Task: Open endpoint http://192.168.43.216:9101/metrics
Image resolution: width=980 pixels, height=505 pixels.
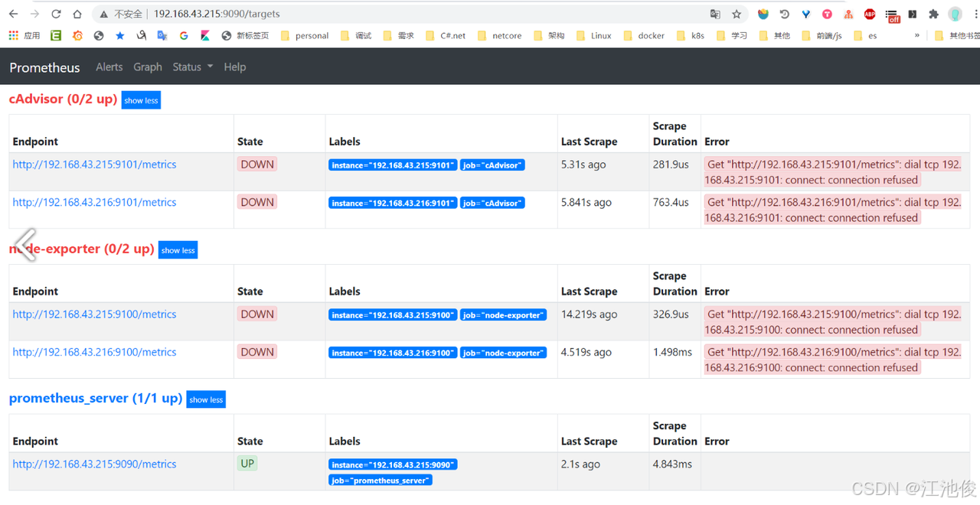Action: (x=94, y=202)
